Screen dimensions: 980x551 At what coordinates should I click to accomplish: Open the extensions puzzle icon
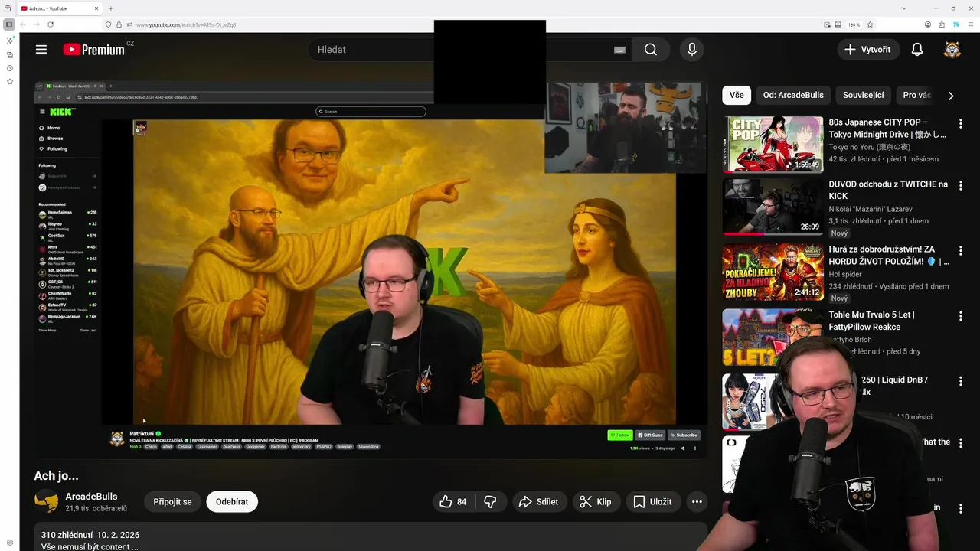pyautogui.click(x=942, y=24)
